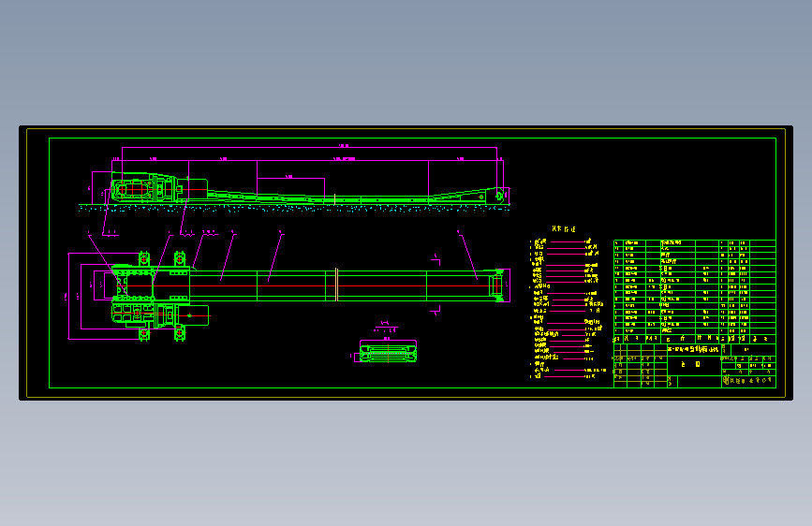Select the motor gearbox unit in plan view
Screen dimensions: 812x526
tap(160, 315)
